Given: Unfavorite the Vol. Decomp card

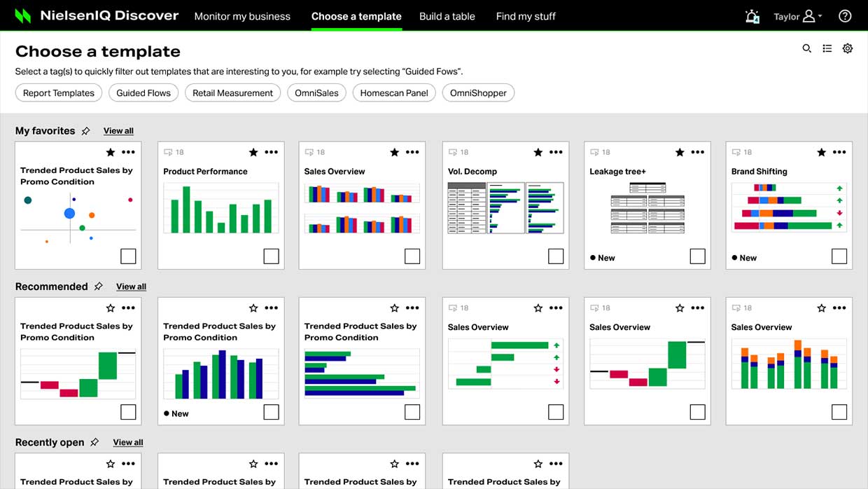Looking at the screenshot, I should [x=538, y=152].
